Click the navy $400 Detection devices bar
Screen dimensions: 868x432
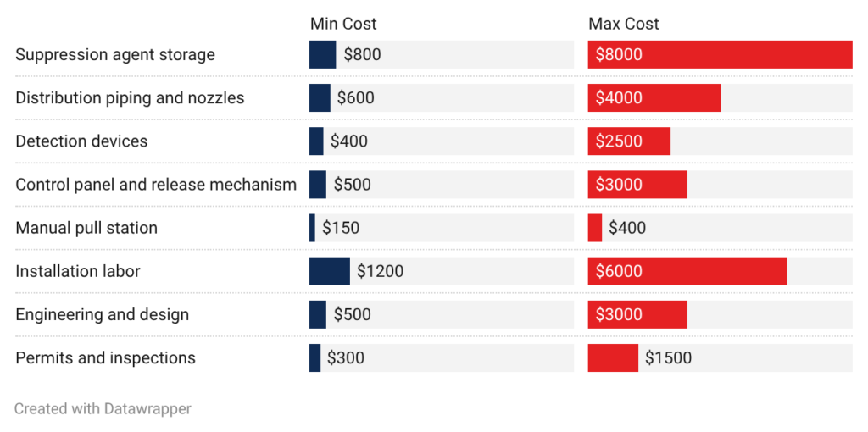click(316, 141)
